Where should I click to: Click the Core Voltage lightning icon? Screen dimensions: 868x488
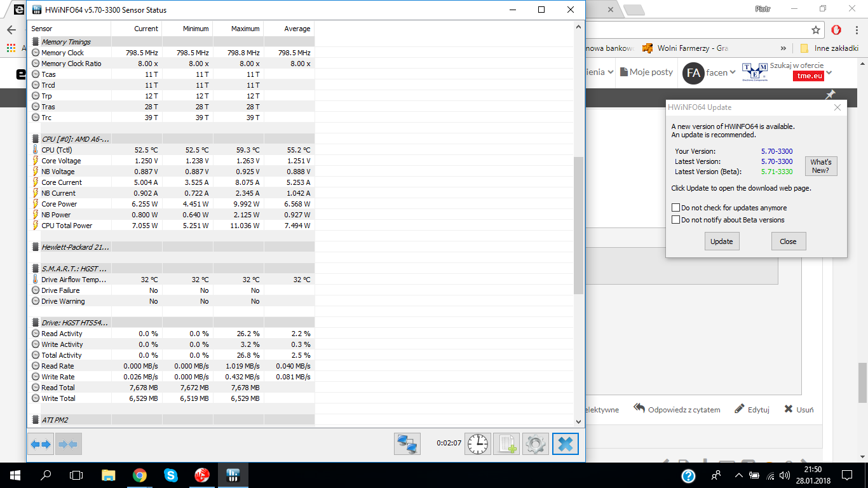coord(36,161)
